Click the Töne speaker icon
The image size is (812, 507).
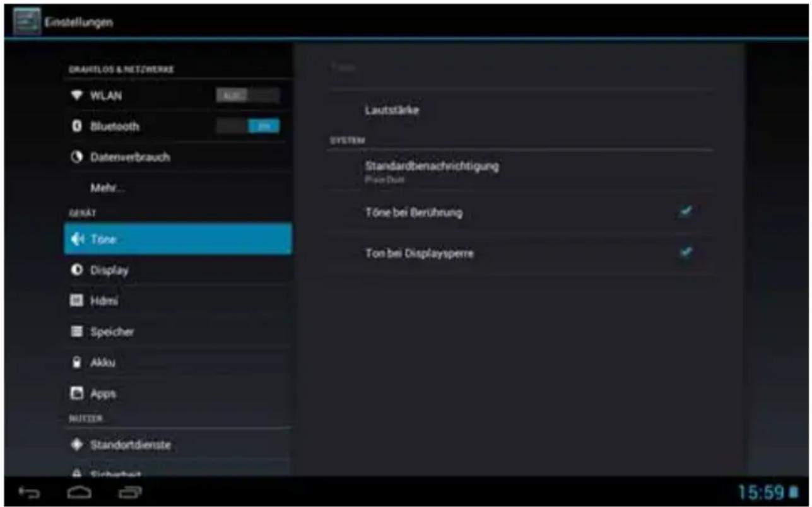(78, 239)
